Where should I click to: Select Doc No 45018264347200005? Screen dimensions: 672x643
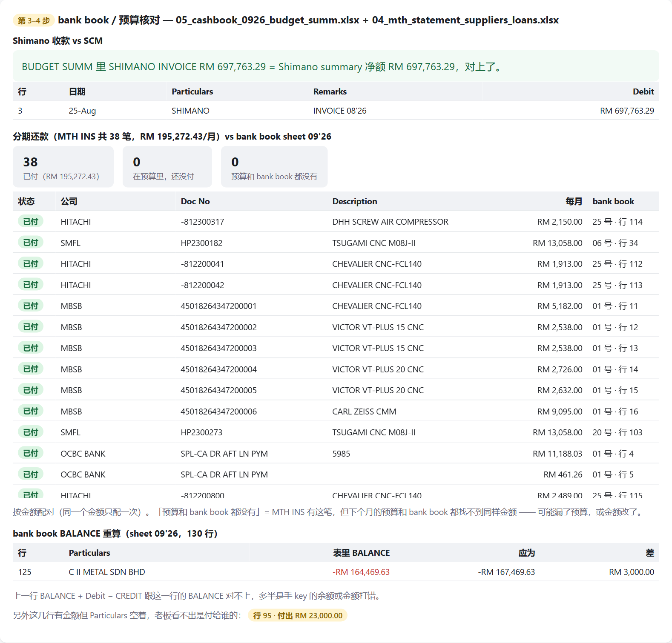tap(218, 390)
